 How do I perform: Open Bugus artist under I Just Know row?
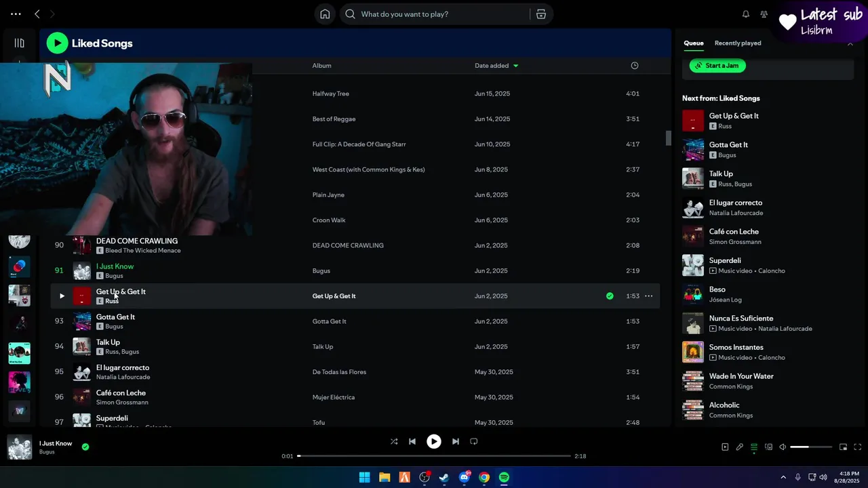click(114, 276)
